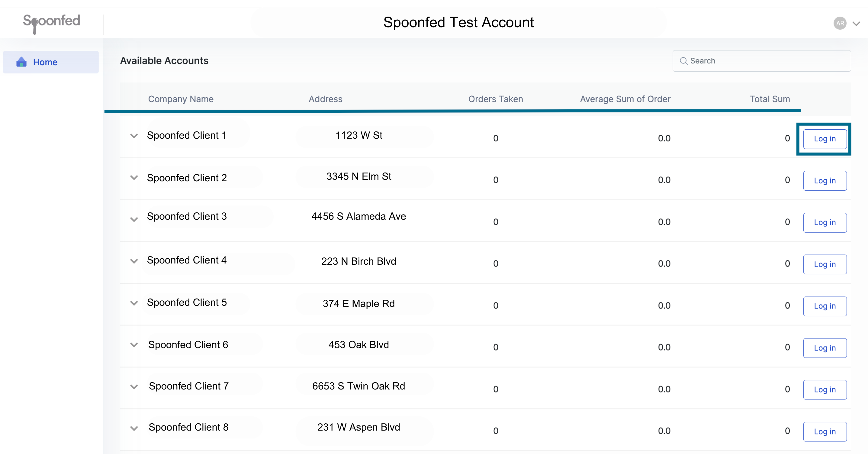Image resolution: width=868 pixels, height=475 pixels.
Task: Select the Spoonfed Client 5 name
Action: pyautogui.click(x=187, y=302)
